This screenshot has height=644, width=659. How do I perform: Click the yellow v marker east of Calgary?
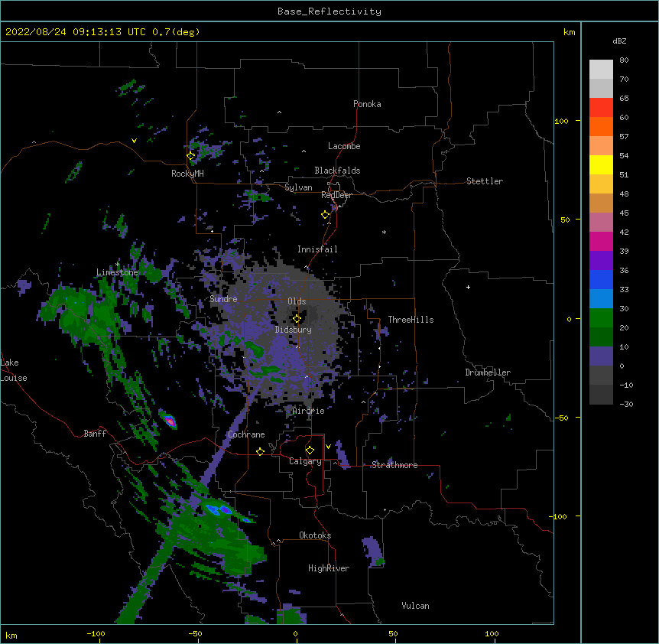pos(328,447)
